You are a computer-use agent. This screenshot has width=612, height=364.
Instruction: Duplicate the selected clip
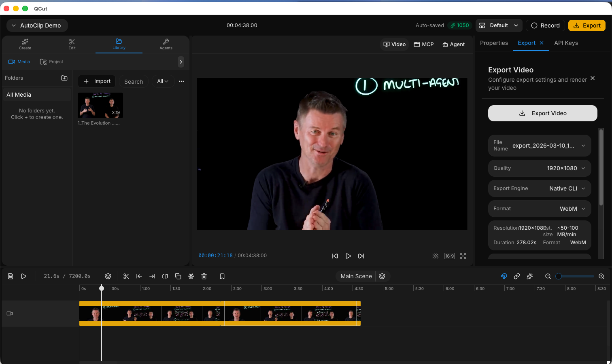(178, 276)
